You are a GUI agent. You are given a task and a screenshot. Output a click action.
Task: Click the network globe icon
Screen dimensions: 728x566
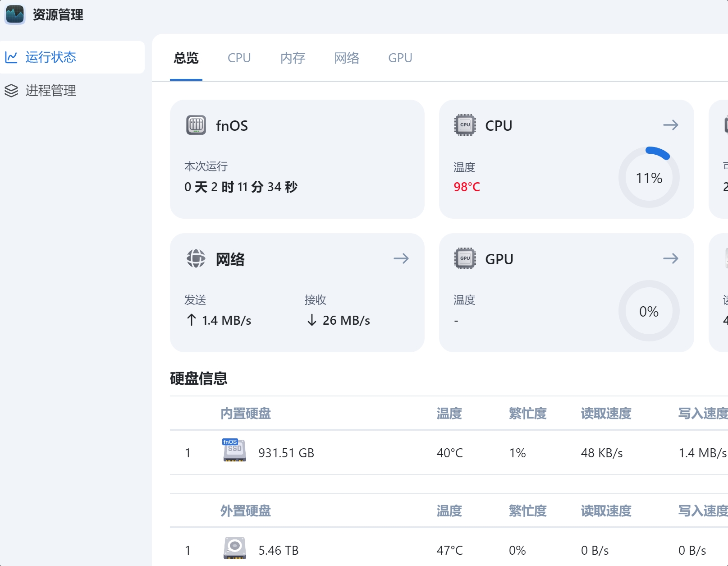pos(196,258)
